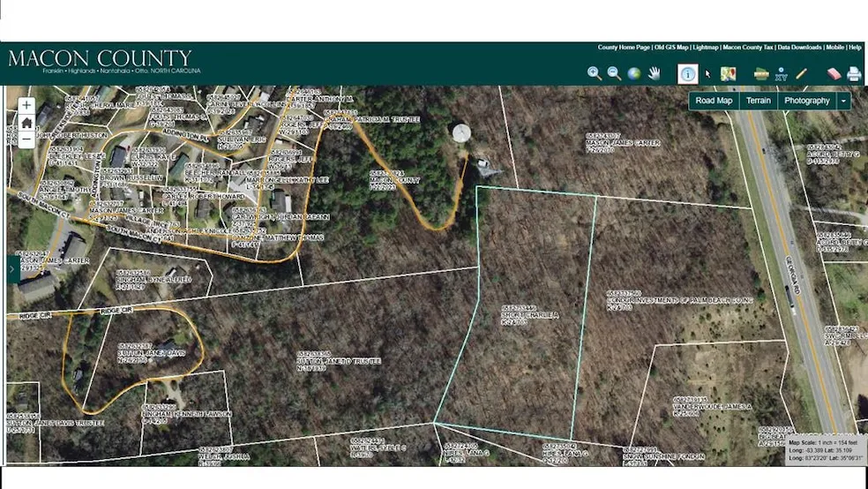
Task: Toggle the identify info tool
Action: pos(688,74)
